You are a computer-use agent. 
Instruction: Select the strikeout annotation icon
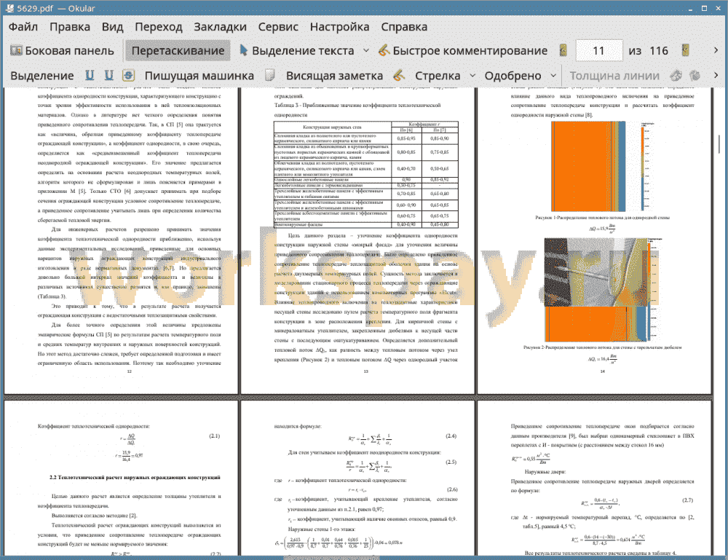129,75
